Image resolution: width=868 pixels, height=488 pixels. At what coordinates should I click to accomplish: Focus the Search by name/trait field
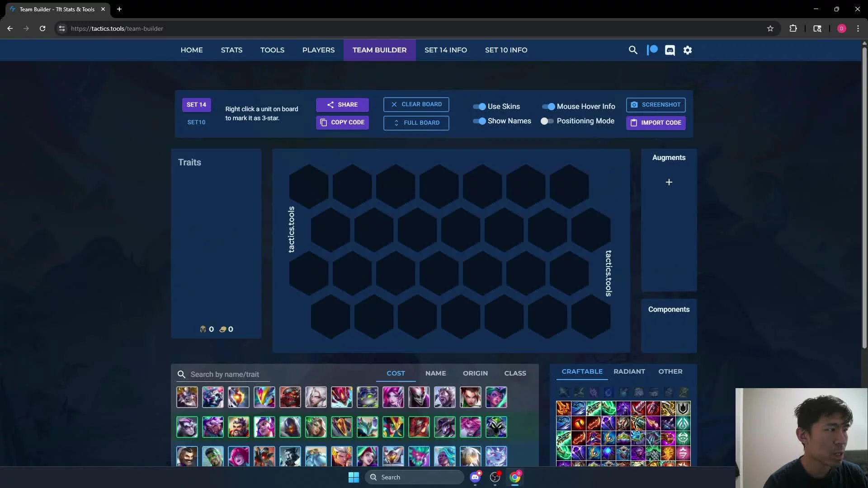tap(224, 374)
